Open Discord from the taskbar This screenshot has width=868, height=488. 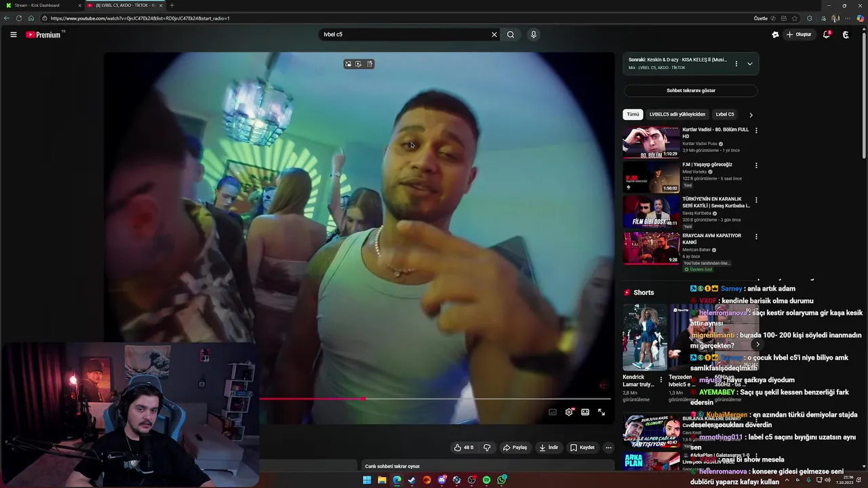(x=441, y=480)
